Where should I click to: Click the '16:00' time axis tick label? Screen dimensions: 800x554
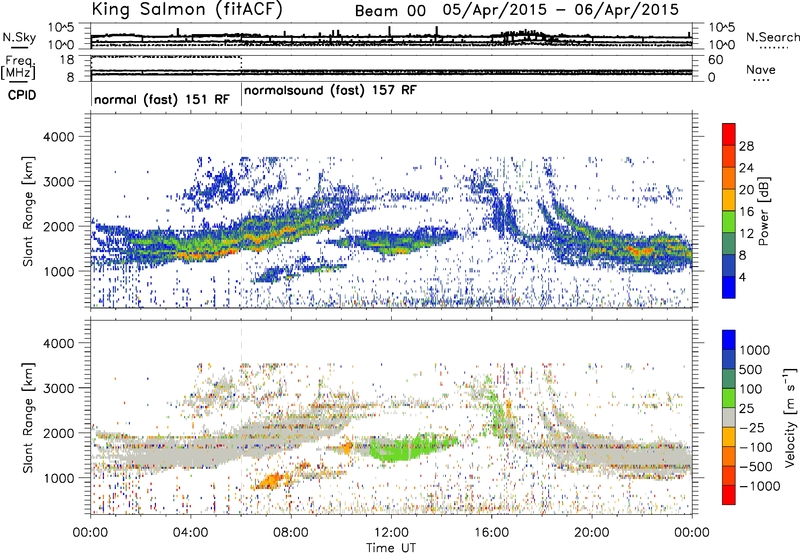(x=491, y=533)
